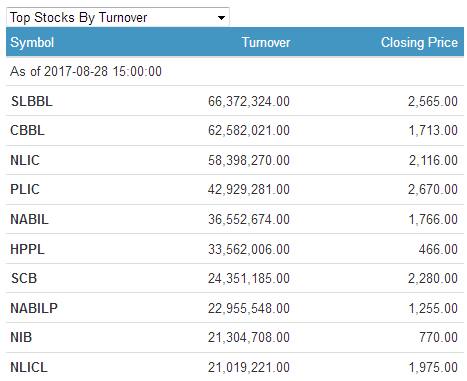Screen dimensions: 467x381
Task: Open the NABILP stock entry
Action: [34, 308]
